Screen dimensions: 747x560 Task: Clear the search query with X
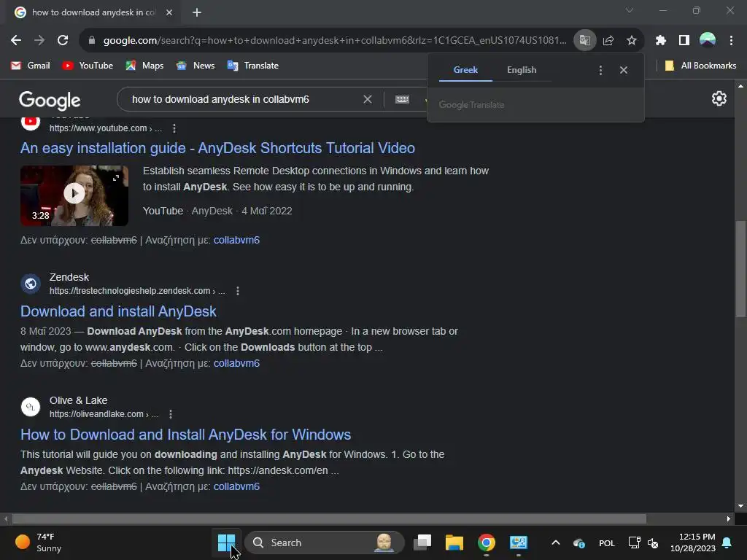coord(368,99)
